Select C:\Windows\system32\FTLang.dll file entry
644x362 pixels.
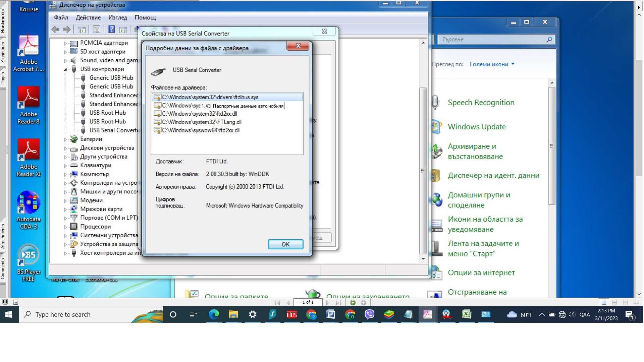click(202, 122)
